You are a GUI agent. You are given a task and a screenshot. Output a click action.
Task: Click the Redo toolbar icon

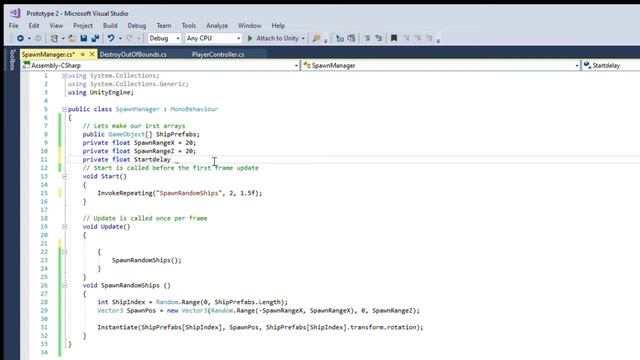click(129, 38)
